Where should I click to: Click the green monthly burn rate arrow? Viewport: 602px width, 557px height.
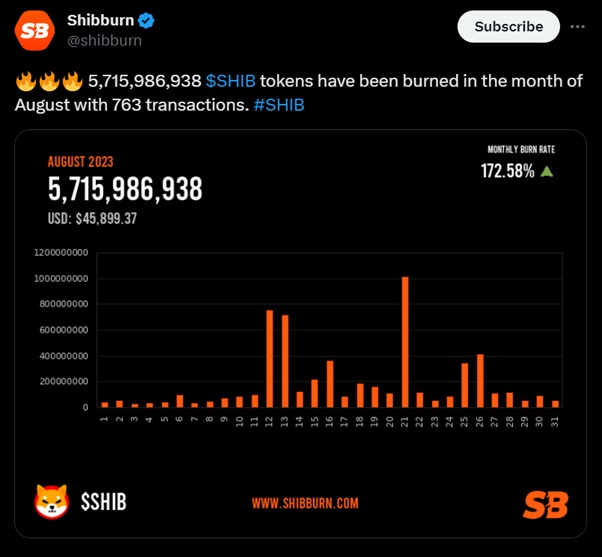[546, 171]
